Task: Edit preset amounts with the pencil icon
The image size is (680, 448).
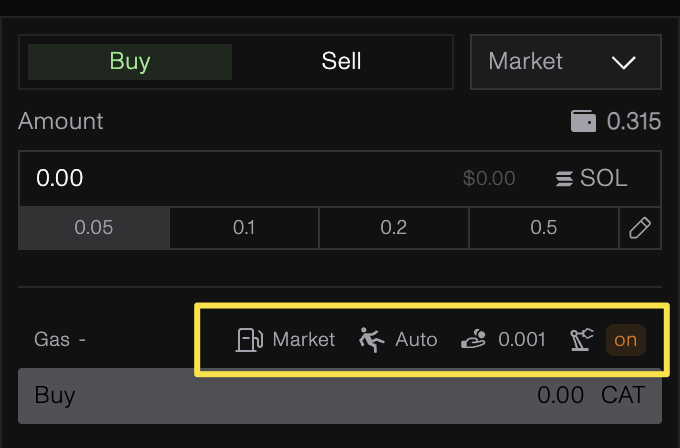Action: pyautogui.click(x=640, y=228)
